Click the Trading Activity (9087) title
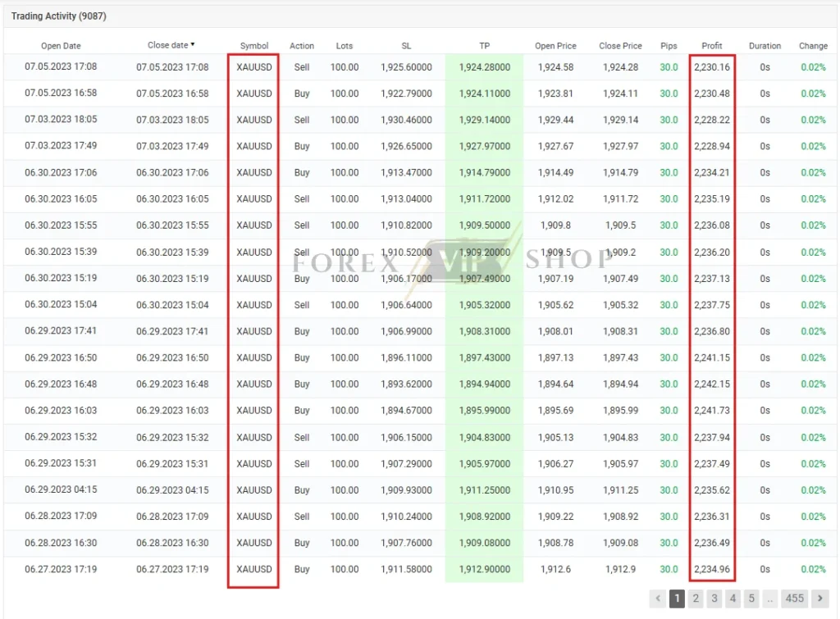 pos(59,16)
